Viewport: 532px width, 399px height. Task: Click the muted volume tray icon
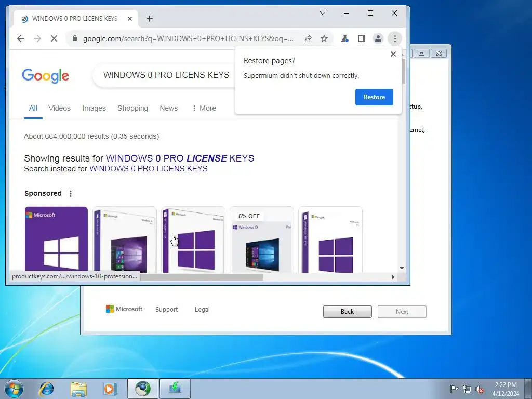click(x=480, y=389)
